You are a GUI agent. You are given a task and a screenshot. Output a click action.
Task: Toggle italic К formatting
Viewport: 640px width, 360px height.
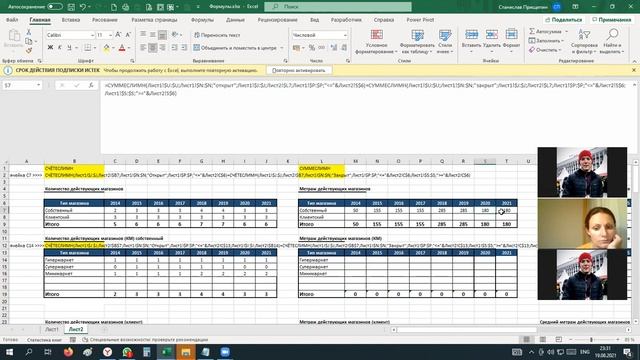tap(60, 48)
